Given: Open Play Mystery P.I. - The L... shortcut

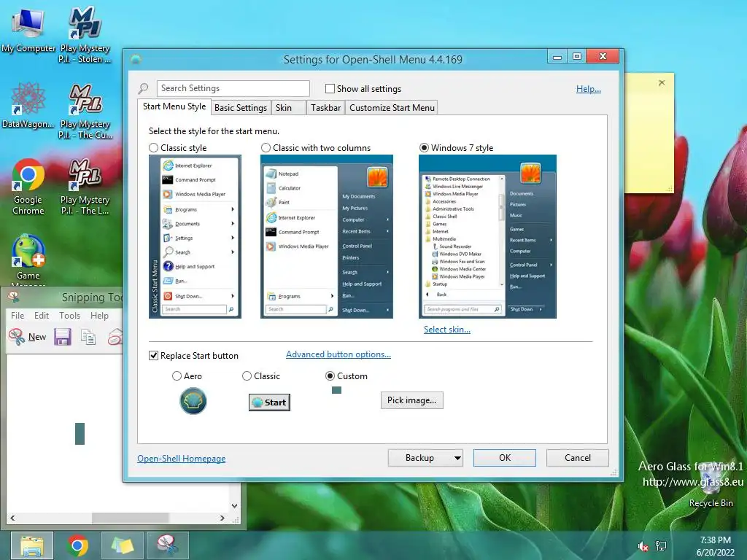Looking at the screenshot, I should pos(85,187).
